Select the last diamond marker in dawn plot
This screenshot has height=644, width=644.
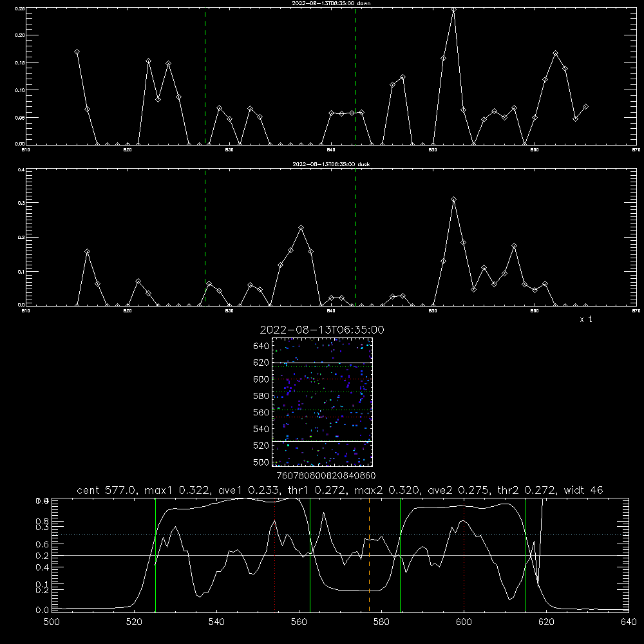(585, 107)
